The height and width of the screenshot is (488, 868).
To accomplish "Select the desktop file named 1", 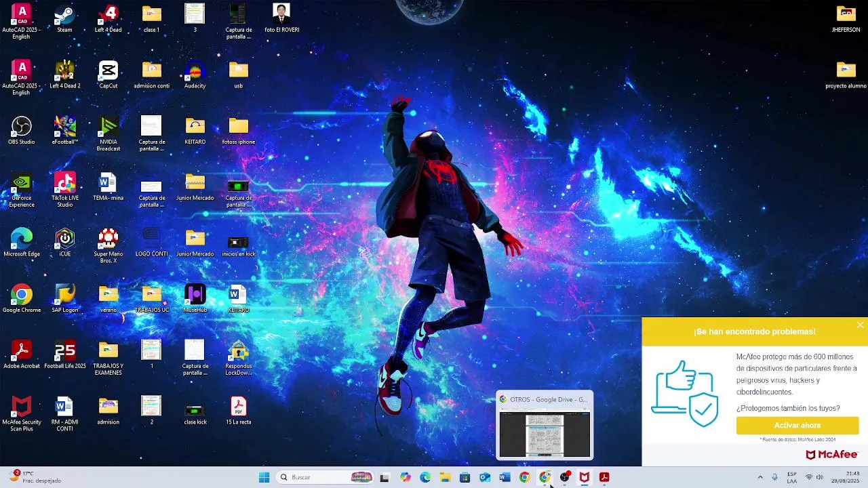I will coord(151,354).
